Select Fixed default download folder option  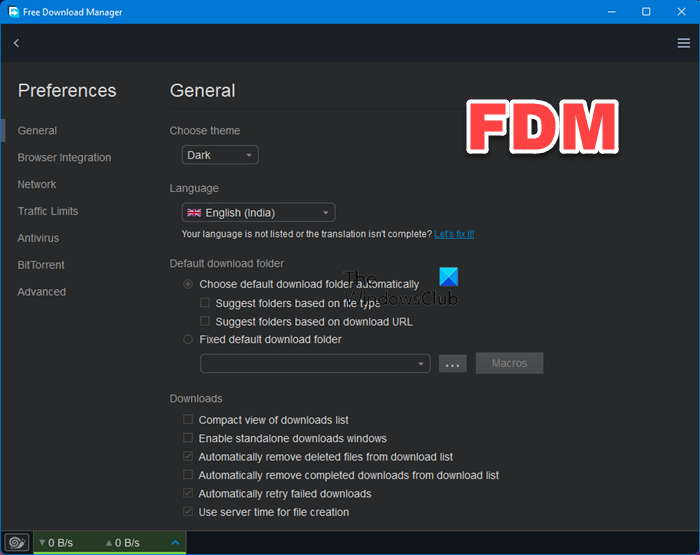(188, 339)
